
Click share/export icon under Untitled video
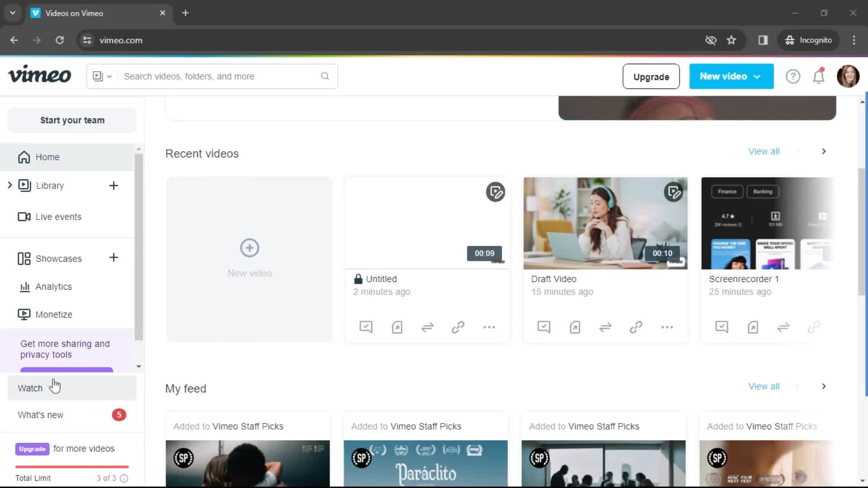pos(397,327)
